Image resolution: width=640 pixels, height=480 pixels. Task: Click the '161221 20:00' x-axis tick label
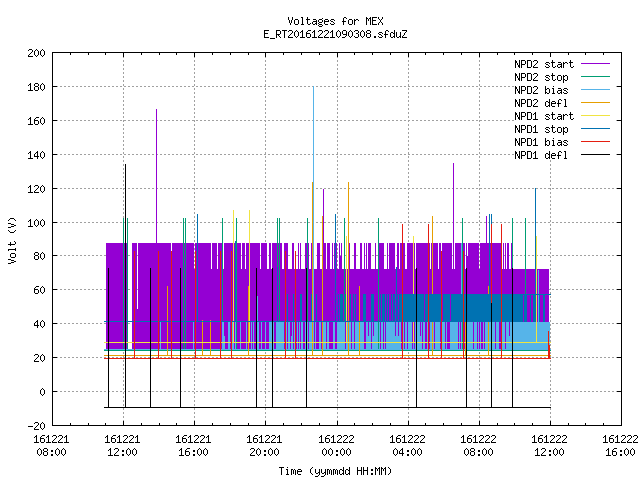[264, 446]
